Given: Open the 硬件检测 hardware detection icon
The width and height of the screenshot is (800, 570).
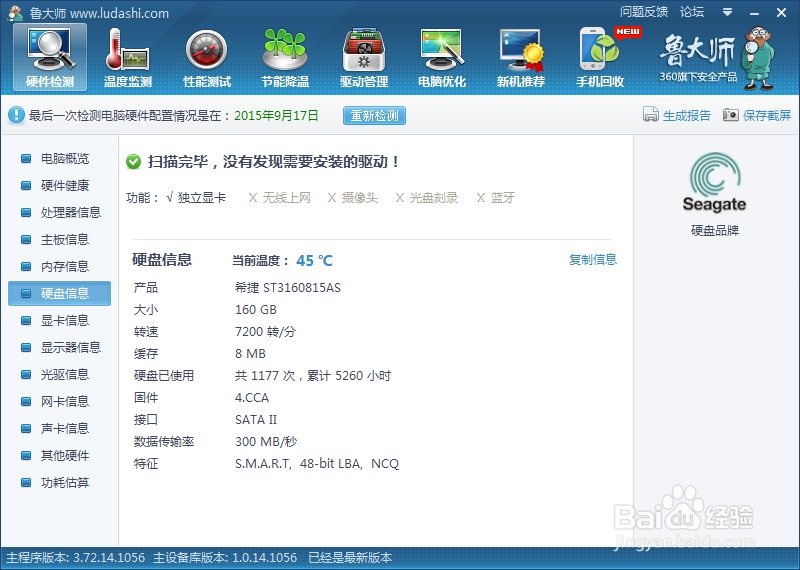Looking at the screenshot, I should coord(50,57).
